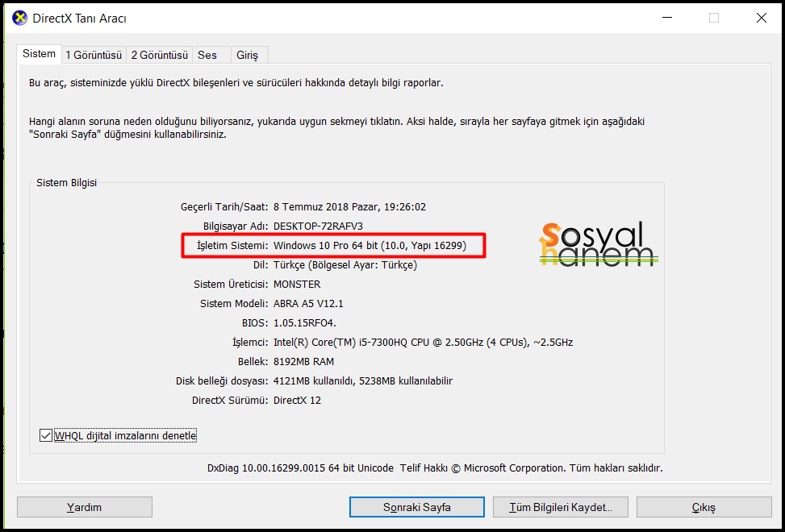Click the computer name DESKTOP-72RAFV3

(318, 226)
